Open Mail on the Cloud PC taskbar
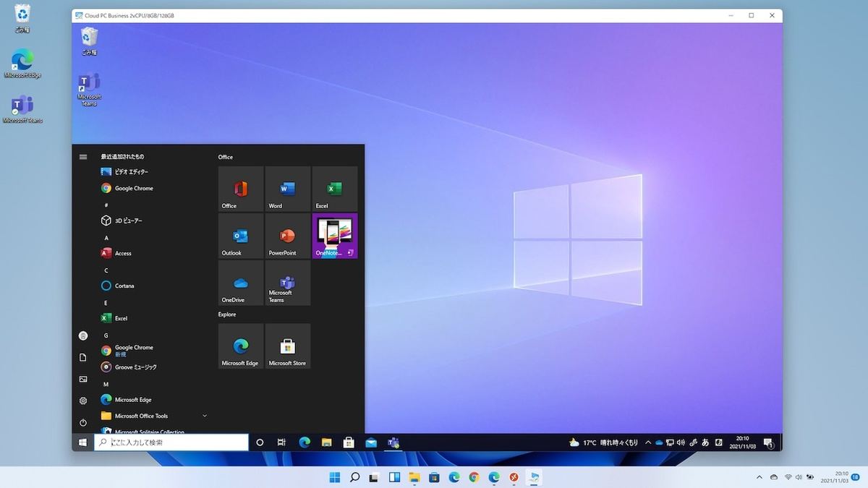Viewport: 868px width, 488px height. point(371,442)
